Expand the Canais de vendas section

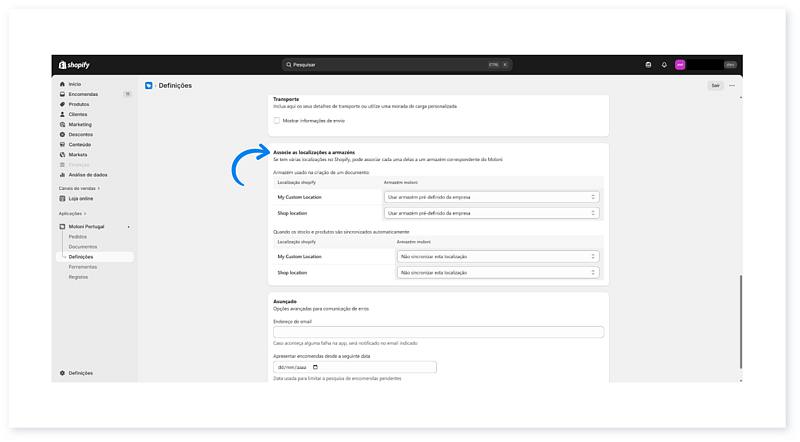(x=77, y=188)
